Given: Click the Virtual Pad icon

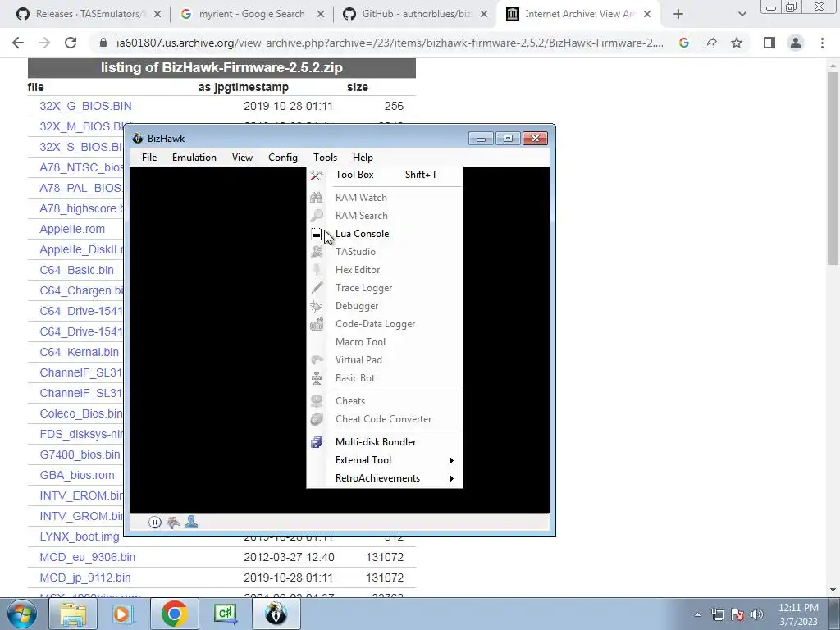Looking at the screenshot, I should coord(316,360).
